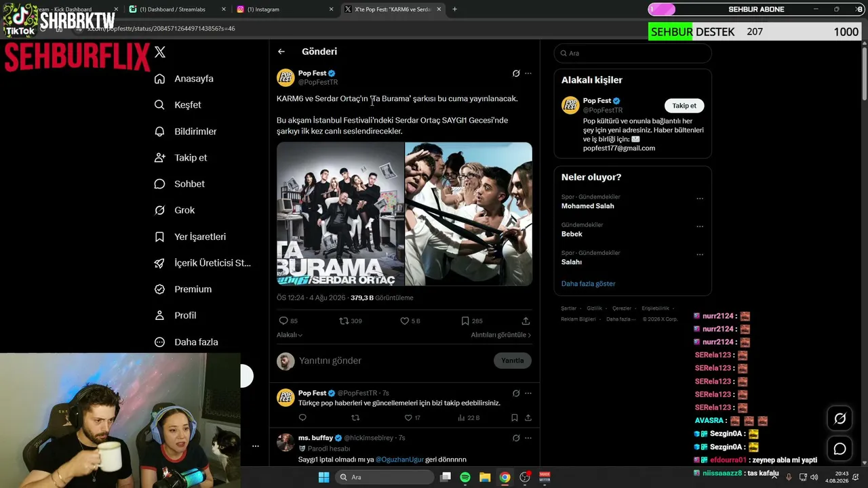This screenshot has height=488, width=868.
Task: Open the floating messages bubble button
Action: [840, 449]
